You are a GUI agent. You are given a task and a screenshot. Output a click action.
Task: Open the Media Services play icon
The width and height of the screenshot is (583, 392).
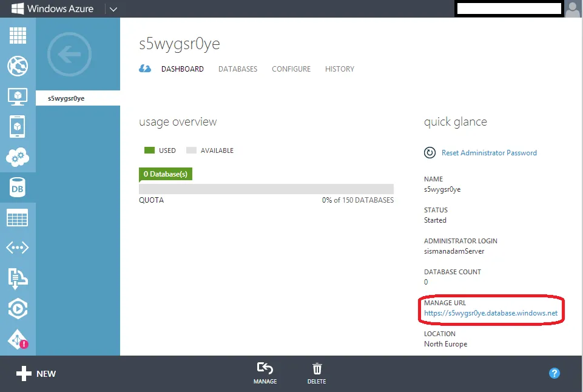[x=18, y=309]
